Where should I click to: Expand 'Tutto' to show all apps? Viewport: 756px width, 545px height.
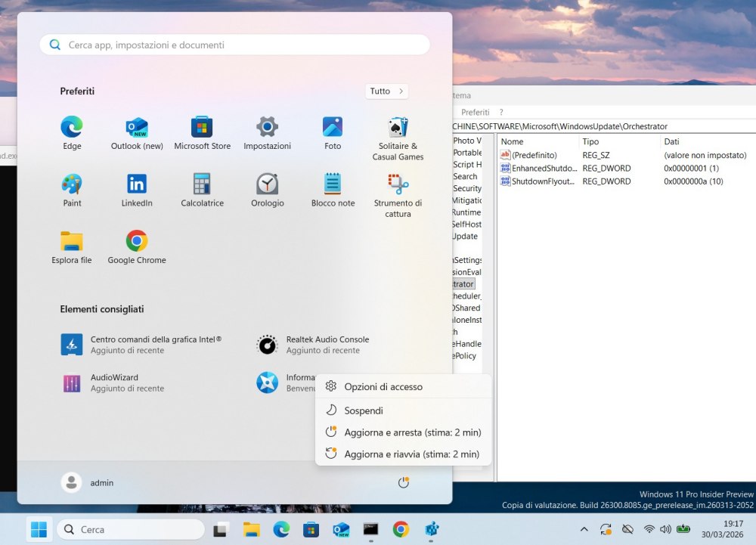[386, 91]
